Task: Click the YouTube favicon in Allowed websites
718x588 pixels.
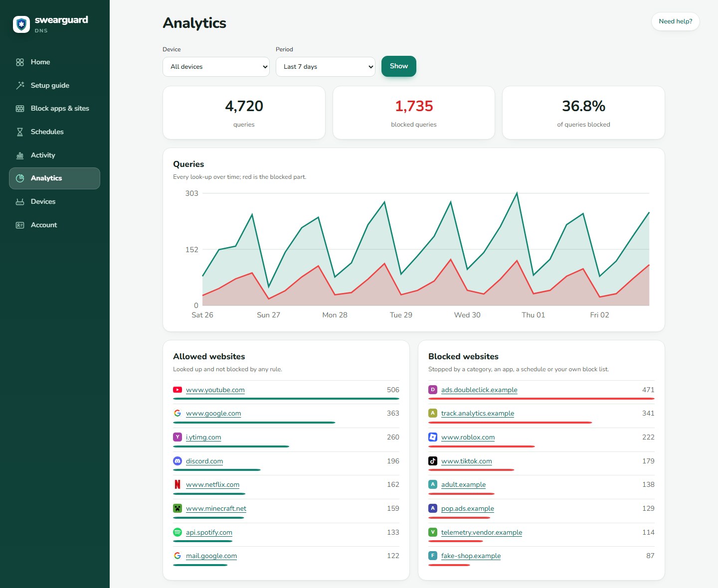Action: [x=178, y=390]
